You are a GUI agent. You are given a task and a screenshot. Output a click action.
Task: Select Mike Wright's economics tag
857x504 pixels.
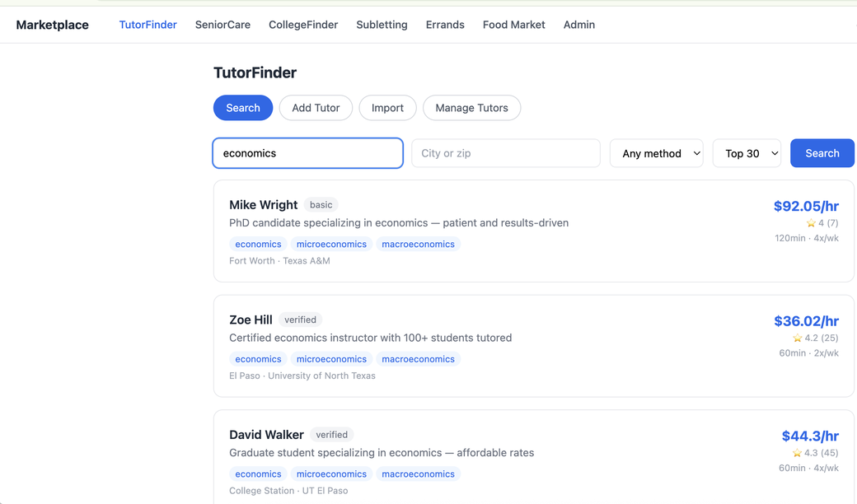pyautogui.click(x=258, y=244)
